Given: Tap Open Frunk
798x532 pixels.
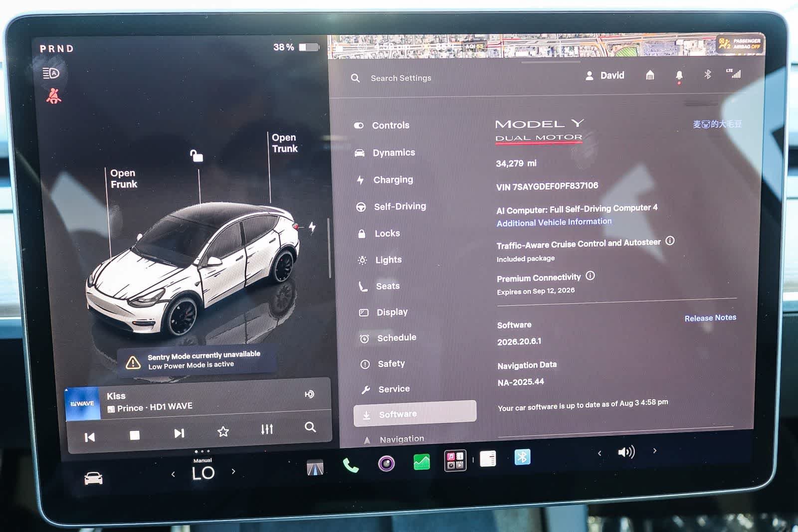Looking at the screenshot, I should point(124,178).
